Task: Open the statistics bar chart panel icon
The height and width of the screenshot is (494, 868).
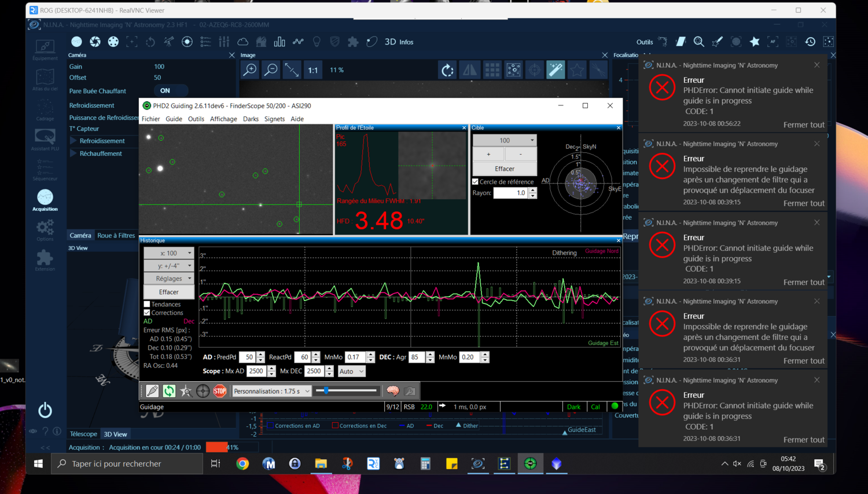Action: pos(279,42)
